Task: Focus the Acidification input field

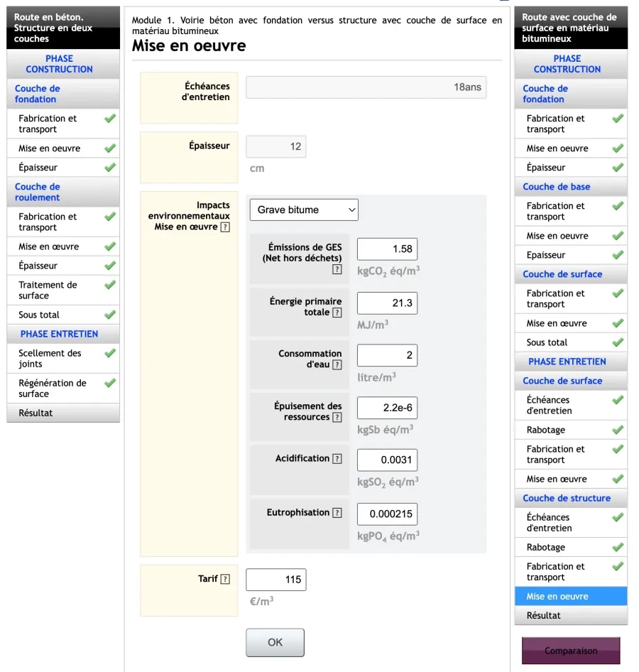Action: [x=387, y=460]
